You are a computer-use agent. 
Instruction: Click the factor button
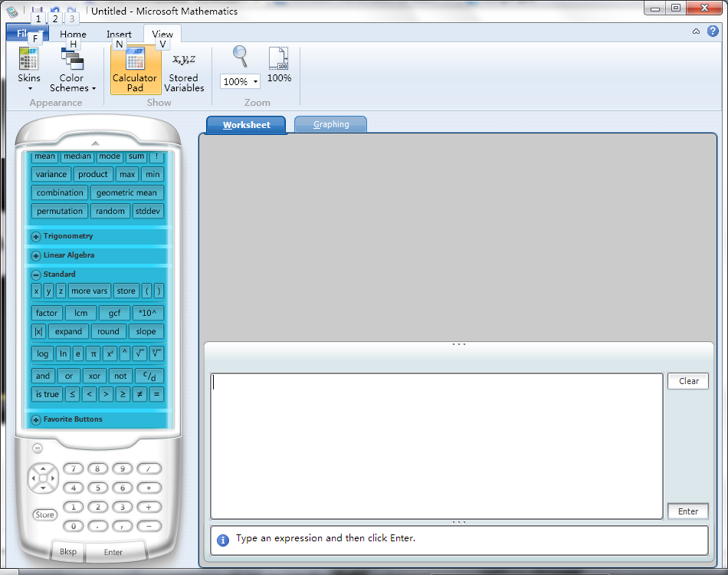coord(47,313)
